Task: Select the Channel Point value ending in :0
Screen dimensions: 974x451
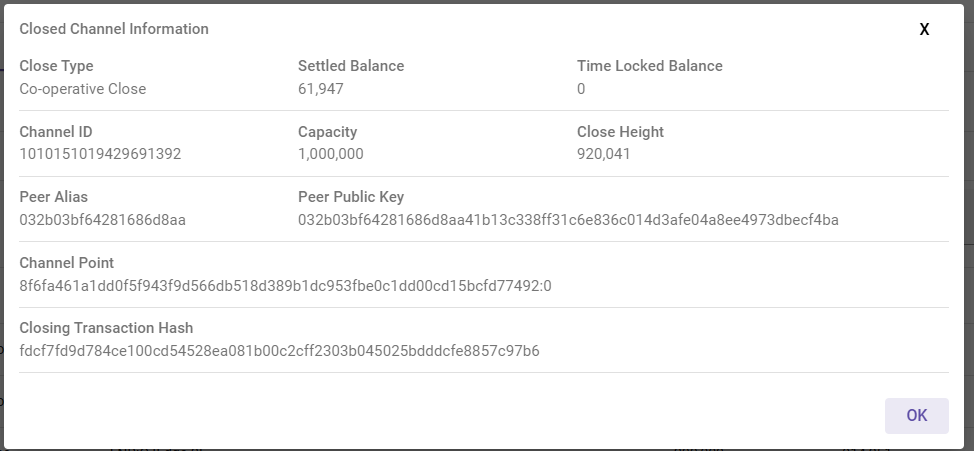Action: pos(285,286)
